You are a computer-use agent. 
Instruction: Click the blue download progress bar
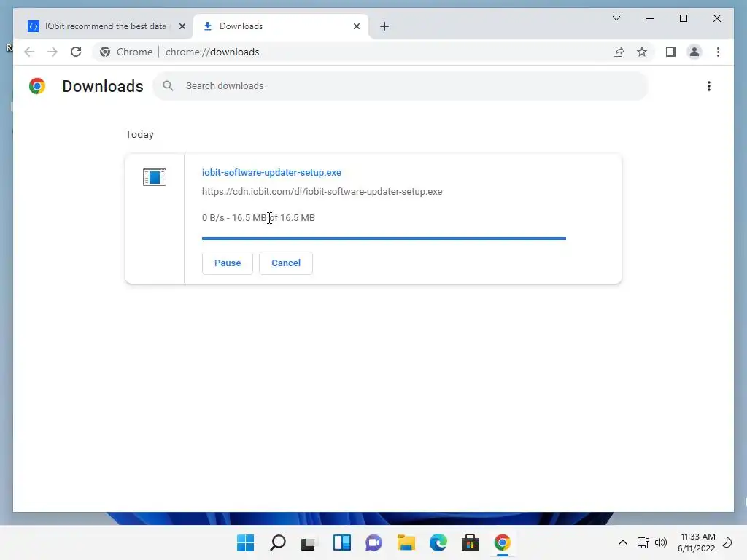click(x=384, y=238)
